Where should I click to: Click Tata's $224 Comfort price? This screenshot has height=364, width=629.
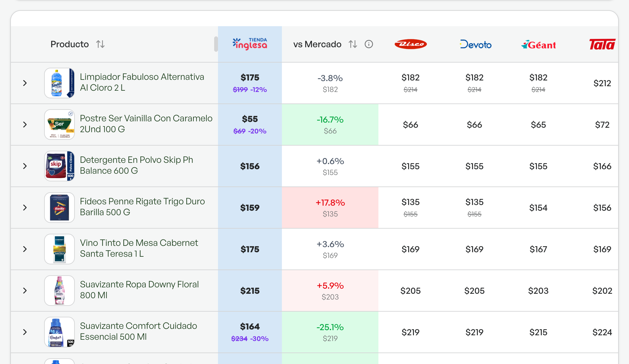[602, 332]
